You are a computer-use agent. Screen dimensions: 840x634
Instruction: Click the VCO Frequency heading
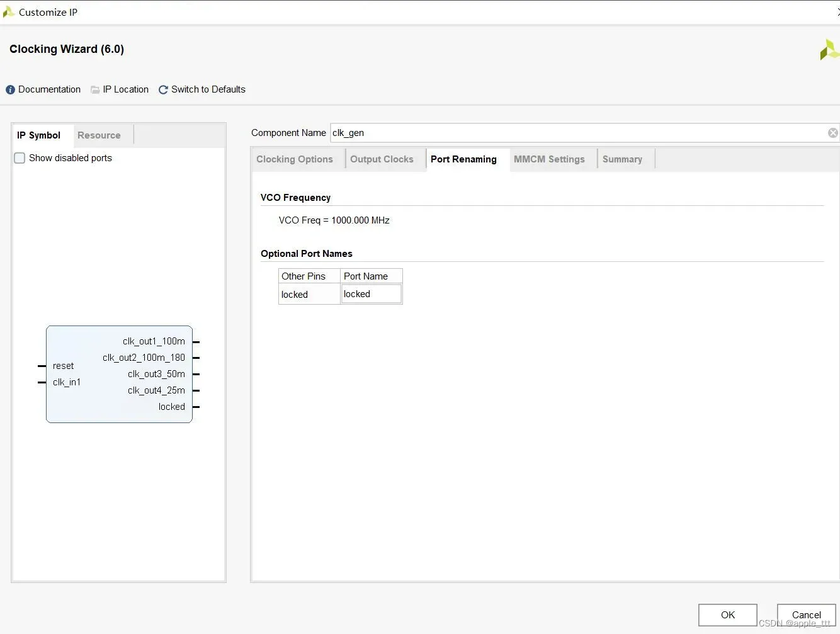coord(295,198)
